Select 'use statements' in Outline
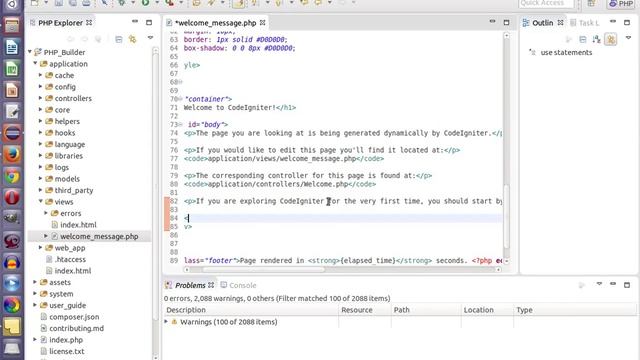This screenshot has height=360, width=640. point(566,52)
